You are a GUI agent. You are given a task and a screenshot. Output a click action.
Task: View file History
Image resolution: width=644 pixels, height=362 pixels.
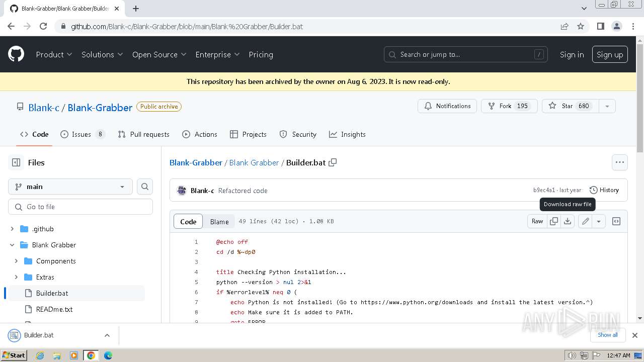click(604, 190)
